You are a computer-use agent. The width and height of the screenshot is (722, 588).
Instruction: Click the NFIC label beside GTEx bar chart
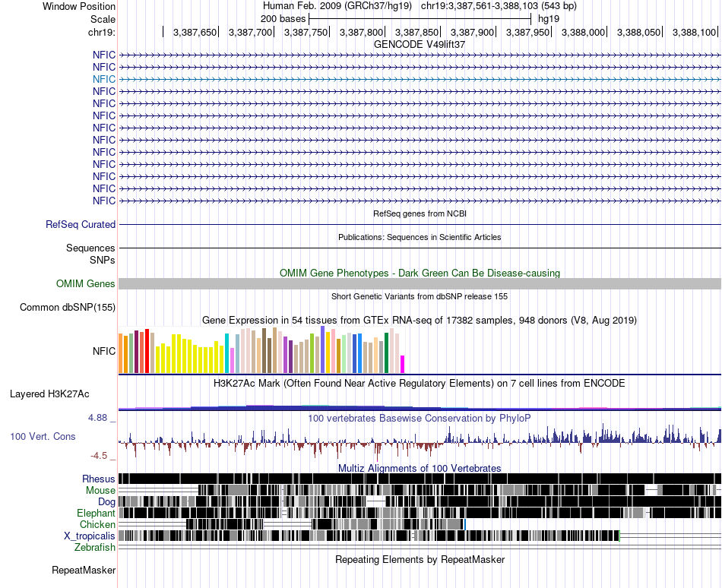pyautogui.click(x=103, y=351)
